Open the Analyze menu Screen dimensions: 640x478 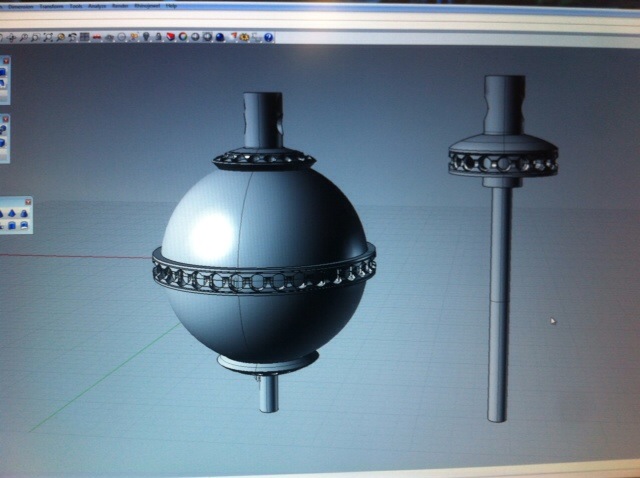point(97,6)
